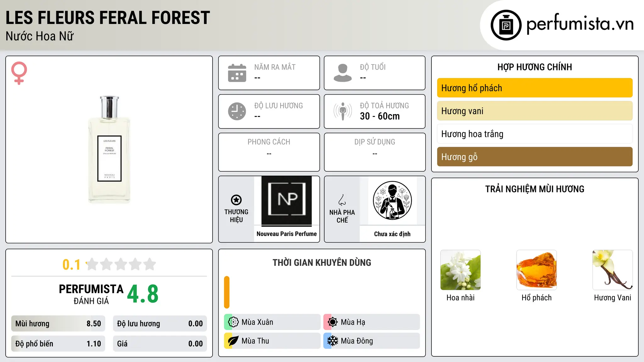This screenshot has width=644, height=362.
Task: Click the Mùa Đông snowflake icon
Action: coord(333,341)
